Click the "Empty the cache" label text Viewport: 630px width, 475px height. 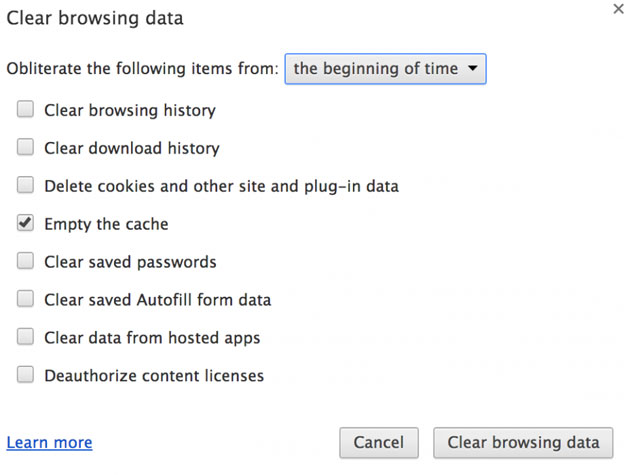click(106, 224)
